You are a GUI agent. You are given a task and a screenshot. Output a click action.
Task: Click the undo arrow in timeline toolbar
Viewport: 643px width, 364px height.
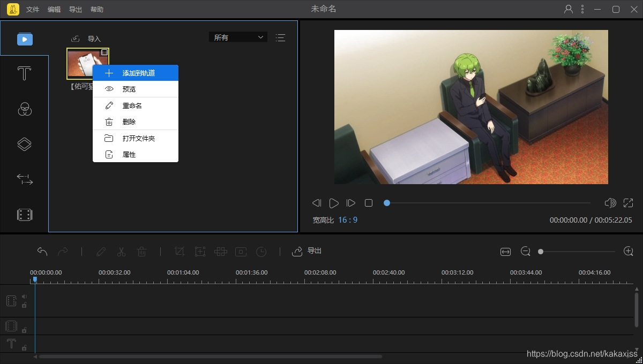[x=42, y=251]
